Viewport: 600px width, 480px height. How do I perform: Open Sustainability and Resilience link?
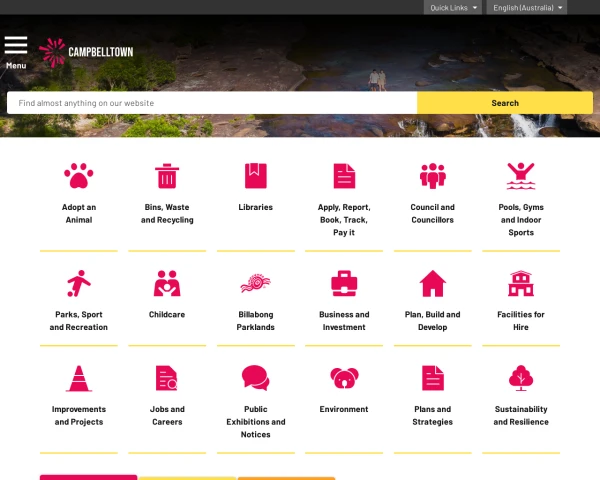[x=521, y=415]
